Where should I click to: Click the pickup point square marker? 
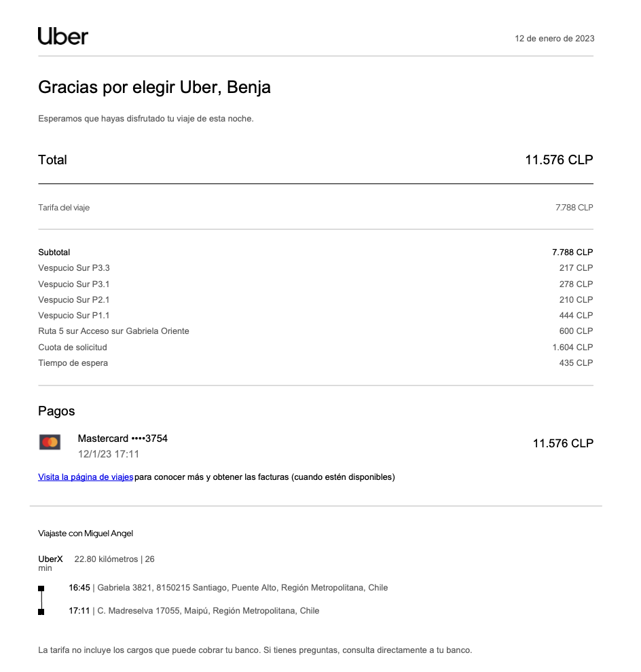coord(41,589)
